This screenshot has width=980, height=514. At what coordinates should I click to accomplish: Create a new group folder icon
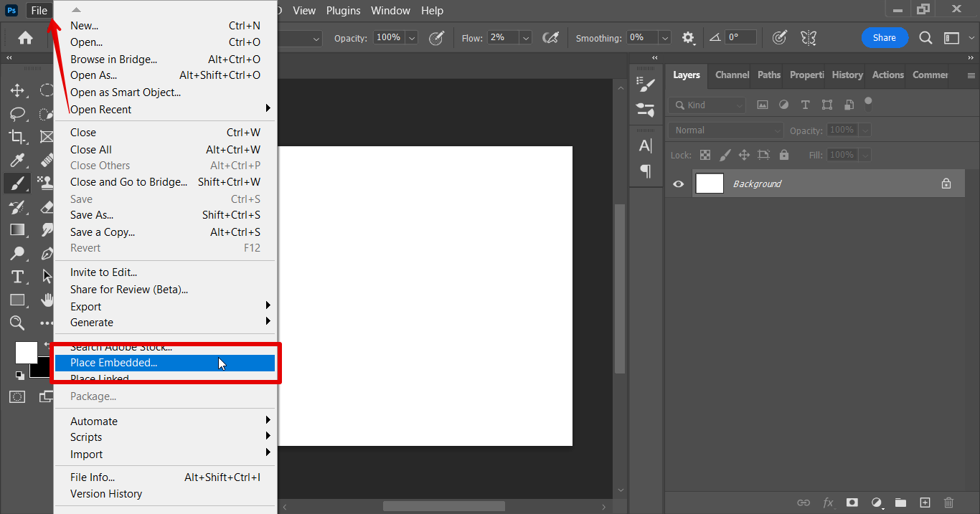[900, 503]
